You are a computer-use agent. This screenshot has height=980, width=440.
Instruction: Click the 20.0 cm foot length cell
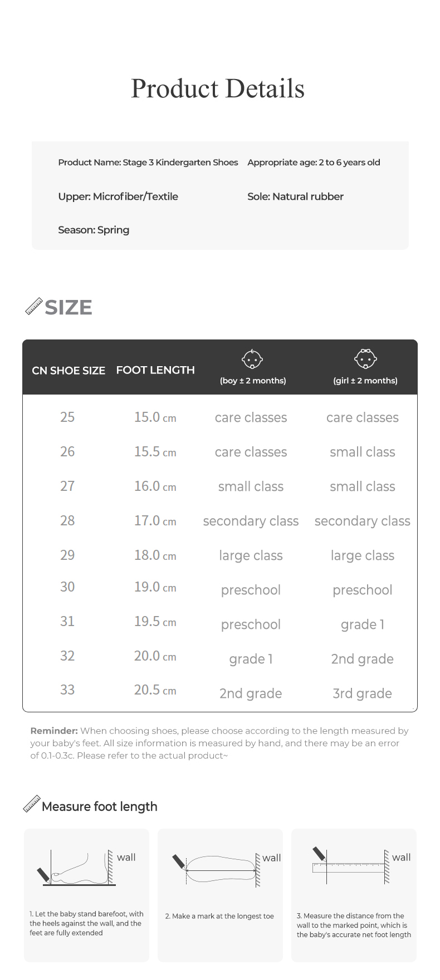click(x=155, y=656)
